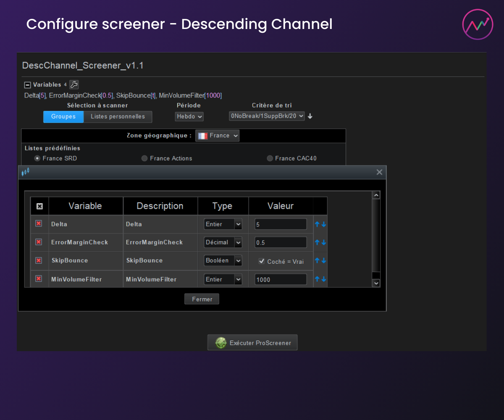
Task: Switch to the Listes personnelles tab
Action: point(118,116)
